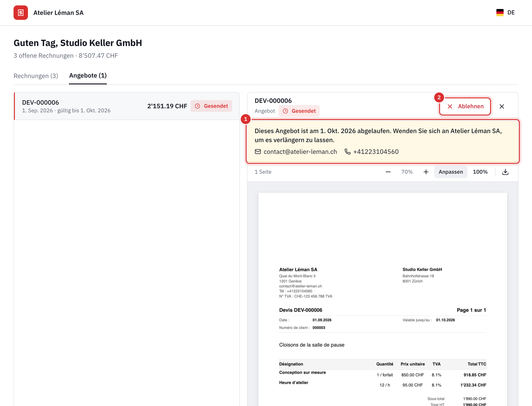Click the "Cloisons de la salle de pause" title
Screen dimensions: 532x406
(312, 345)
